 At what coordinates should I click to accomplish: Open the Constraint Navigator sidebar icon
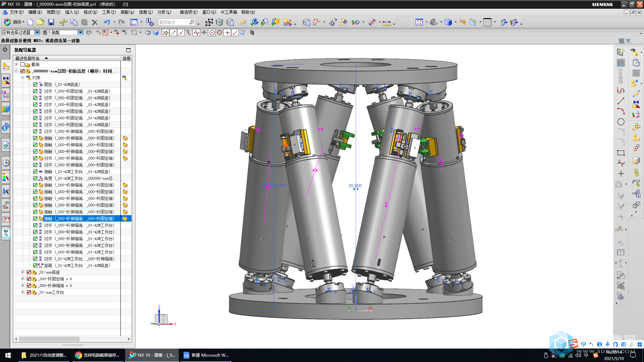[6, 80]
